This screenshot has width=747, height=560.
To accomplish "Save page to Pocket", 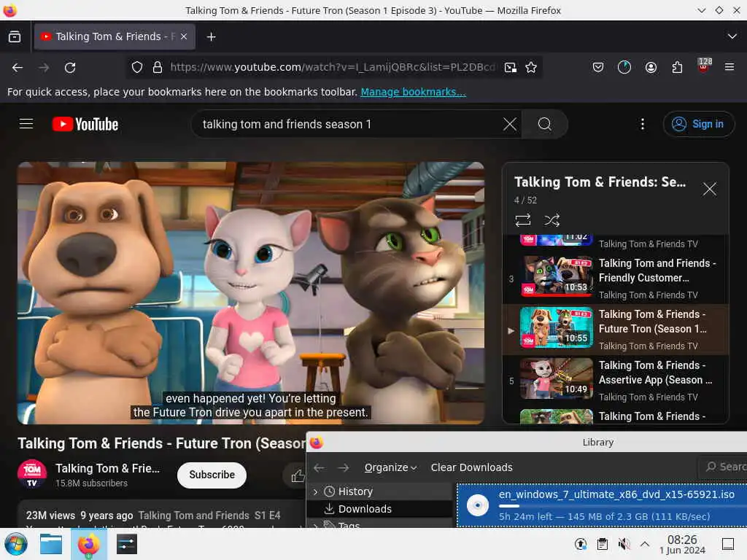I will (598, 68).
